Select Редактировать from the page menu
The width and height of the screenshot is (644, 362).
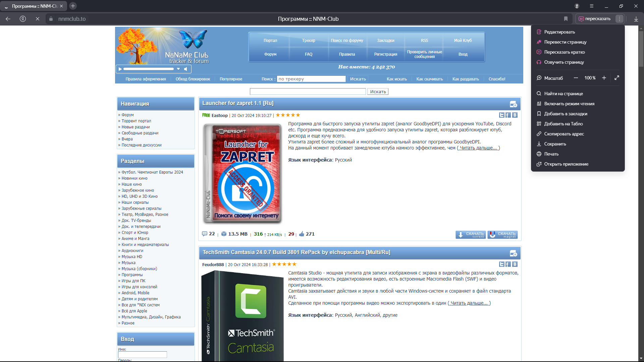pyautogui.click(x=578, y=32)
